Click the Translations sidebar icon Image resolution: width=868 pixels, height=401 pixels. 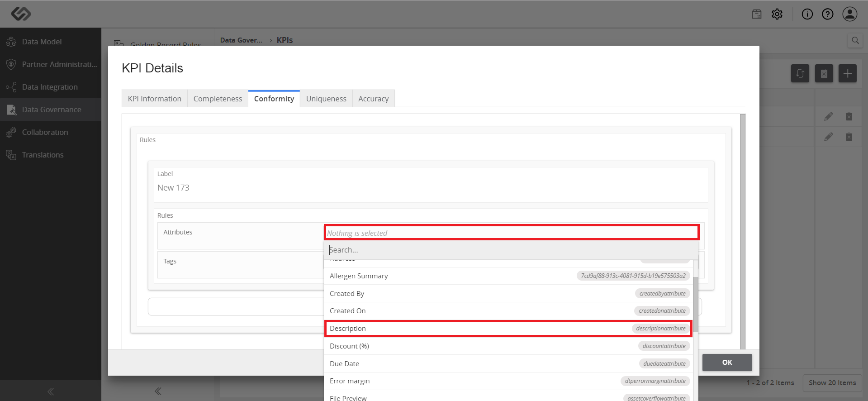11,155
